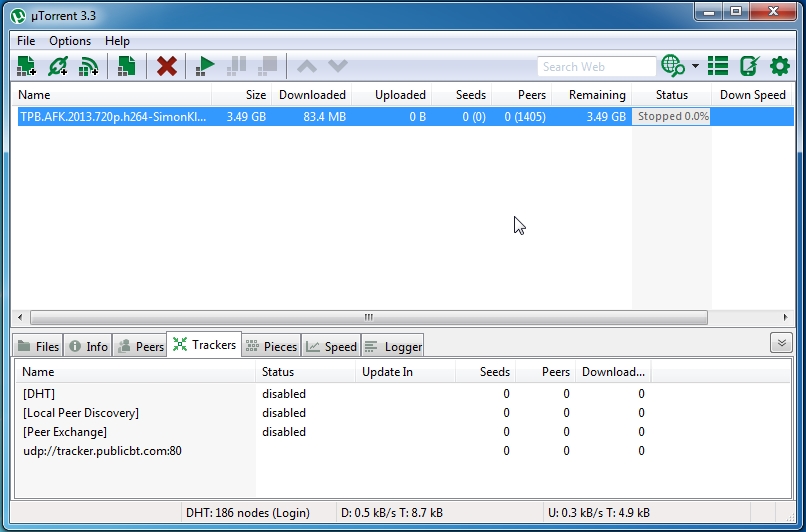Select the [Local Peer Discovery] row

pyautogui.click(x=402, y=413)
